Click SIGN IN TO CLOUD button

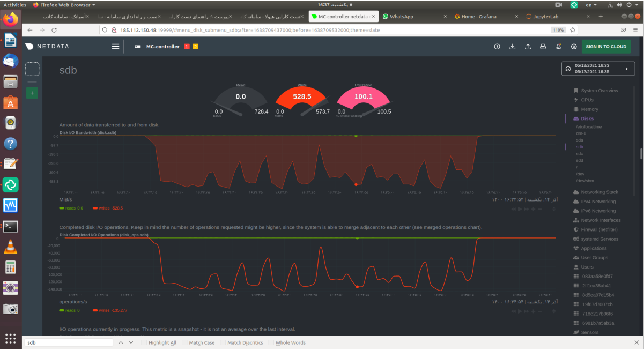pyautogui.click(x=606, y=47)
